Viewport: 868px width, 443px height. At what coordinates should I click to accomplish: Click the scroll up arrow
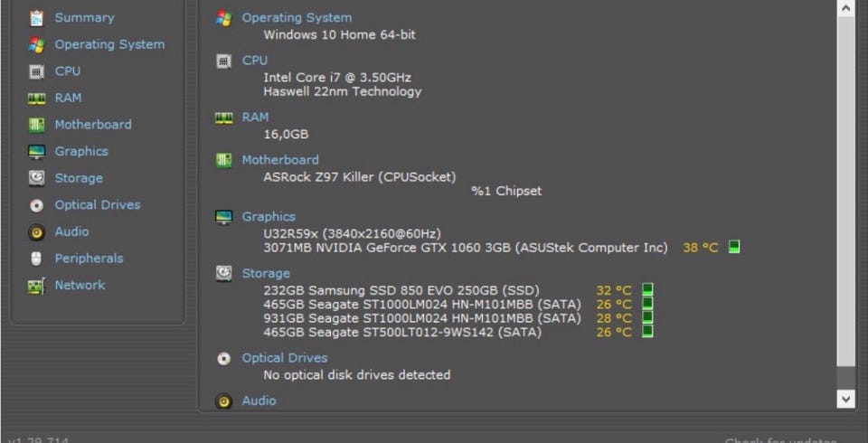click(x=846, y=8)
